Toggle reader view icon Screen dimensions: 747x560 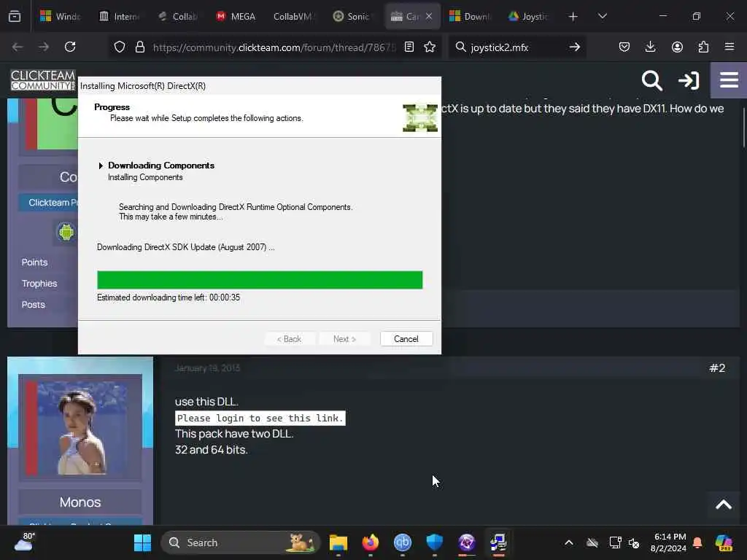point(409,47)
